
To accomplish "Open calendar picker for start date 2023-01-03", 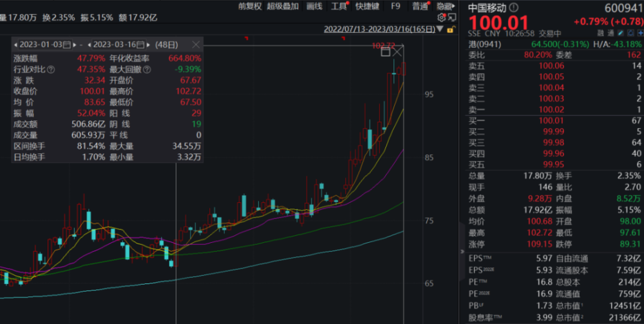I will click(x=67, y=44).
